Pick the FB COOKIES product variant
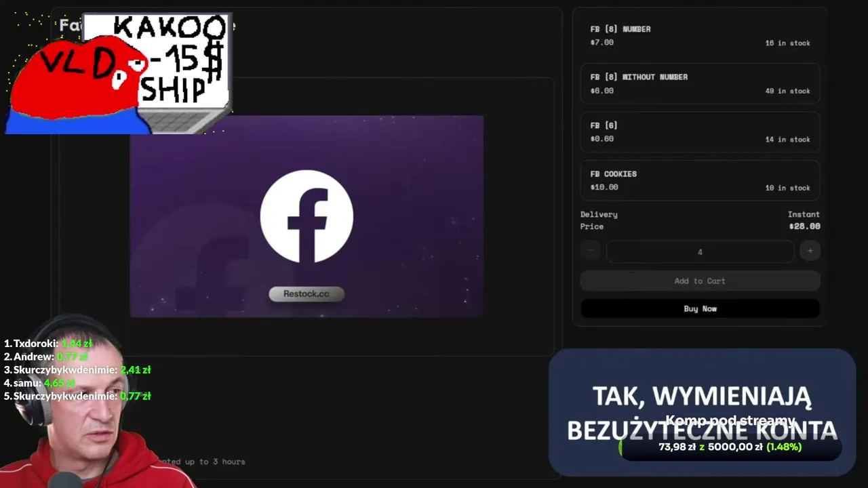The image size is (868, 488). (x=700, y=180)
